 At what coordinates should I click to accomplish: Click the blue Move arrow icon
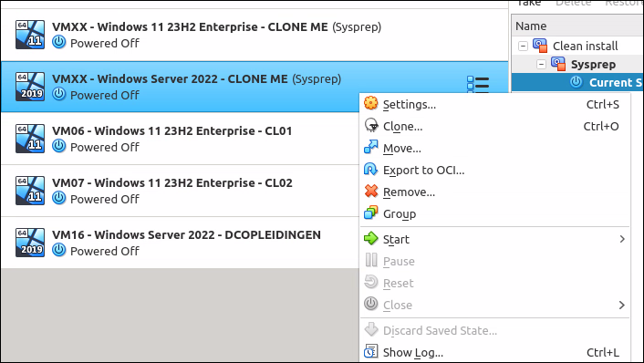(371, 147)
